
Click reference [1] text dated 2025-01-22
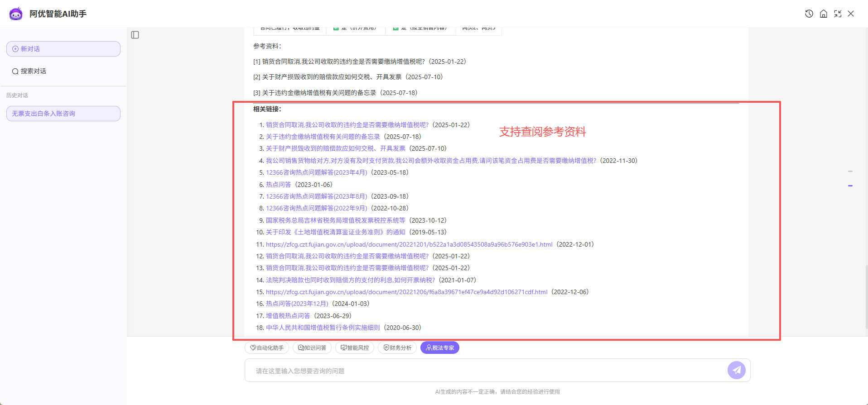click(360, 62)
